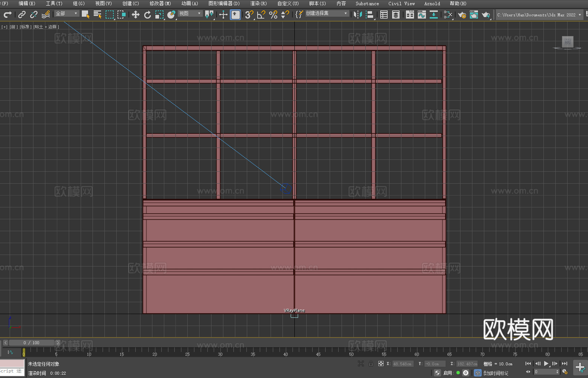Go to next frame in time slider

coord(58,343)
